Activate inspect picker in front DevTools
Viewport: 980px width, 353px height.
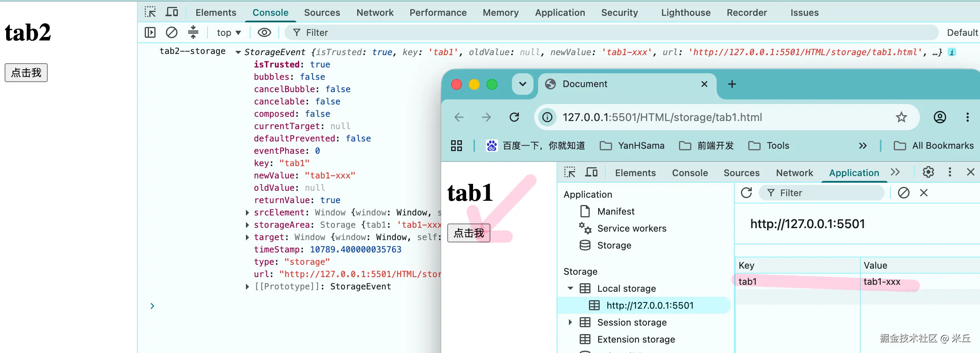tap(570, 172)
